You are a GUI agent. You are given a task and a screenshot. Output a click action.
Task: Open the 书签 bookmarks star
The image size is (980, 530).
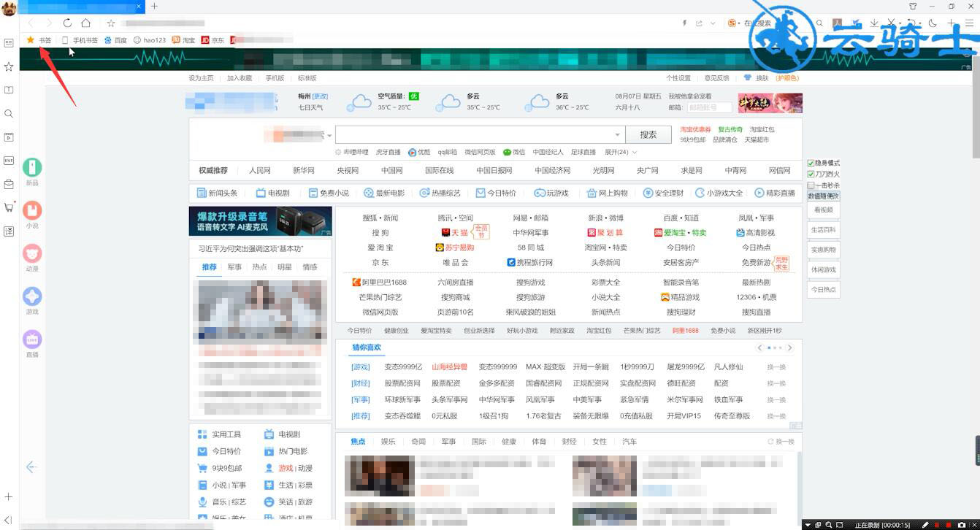click(31, 40)
